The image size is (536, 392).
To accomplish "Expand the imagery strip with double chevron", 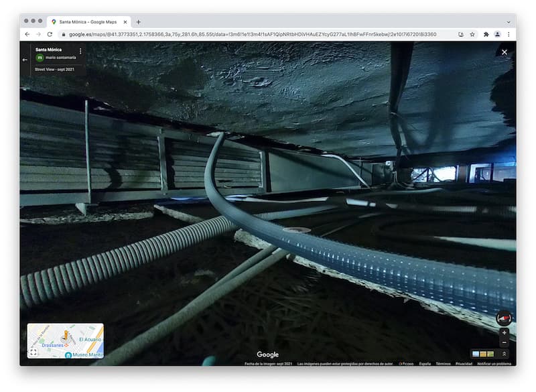I will point(504,354).
